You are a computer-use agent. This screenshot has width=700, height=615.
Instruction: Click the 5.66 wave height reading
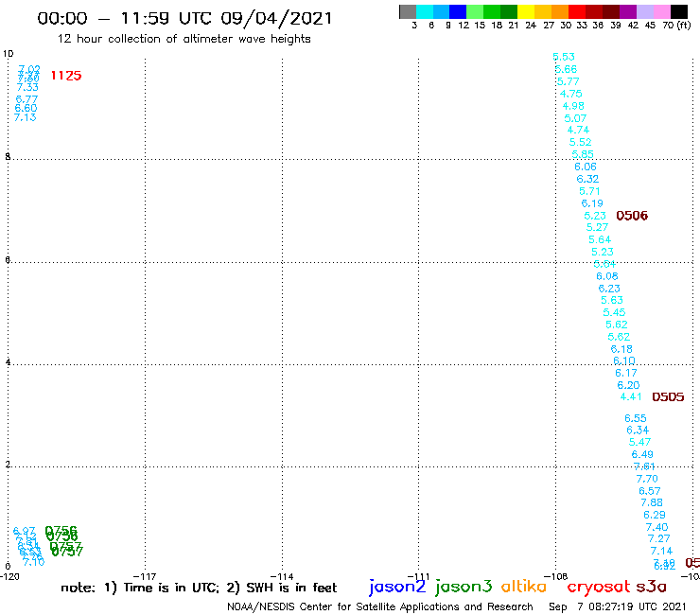pos(566,69)
